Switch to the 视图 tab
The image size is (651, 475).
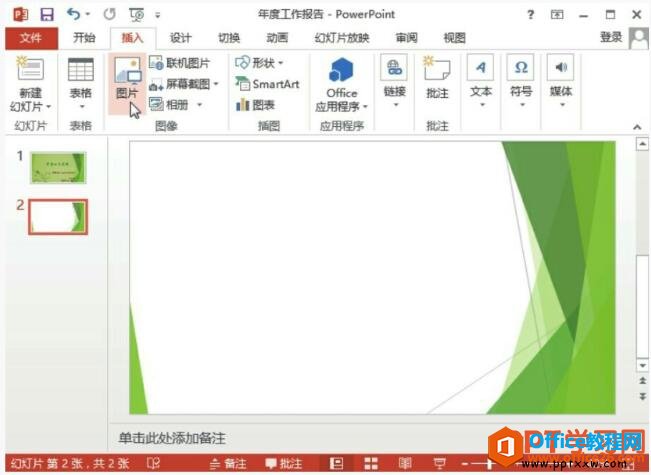pos(454,38)
